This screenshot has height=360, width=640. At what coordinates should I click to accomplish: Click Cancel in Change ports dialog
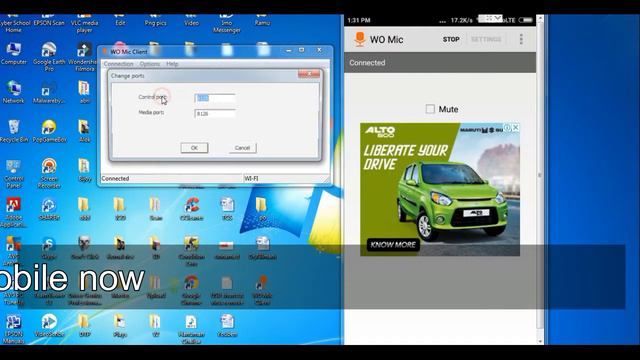[242, 148]
